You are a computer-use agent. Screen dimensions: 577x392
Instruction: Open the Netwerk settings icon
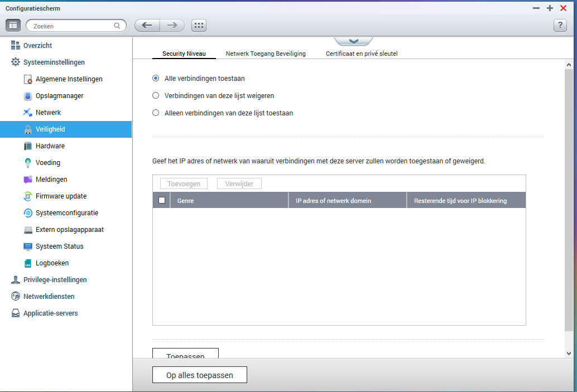[x=27, y=113]
